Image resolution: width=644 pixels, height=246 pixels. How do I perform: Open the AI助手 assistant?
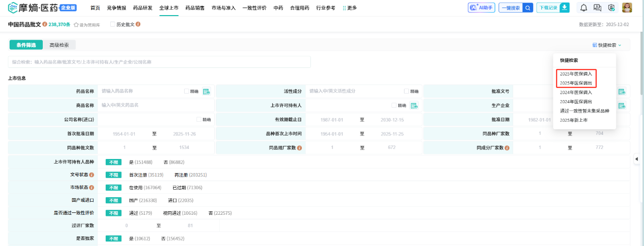point(481,8)
